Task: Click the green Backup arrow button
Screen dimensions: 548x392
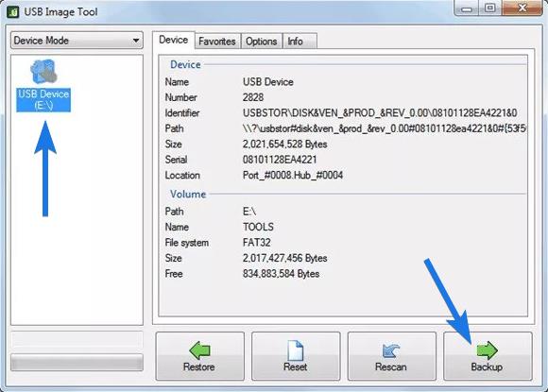Action: pyautogui.click(x=488, y=356)
